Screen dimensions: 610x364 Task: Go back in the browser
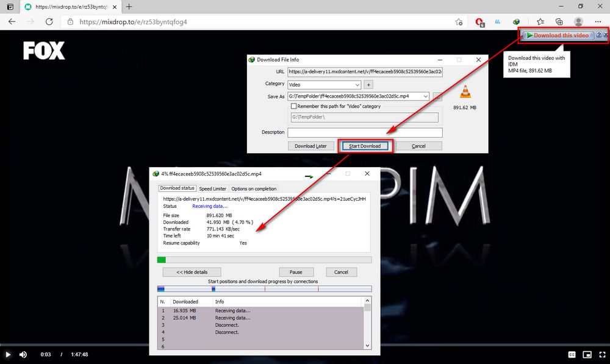click(12, 22)
